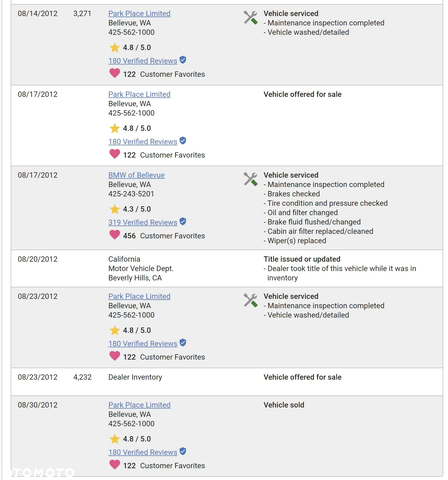448x480 pixels.
Task: Click the star icon in the 08/23/2012 service entry
Action: click(115, 330)
